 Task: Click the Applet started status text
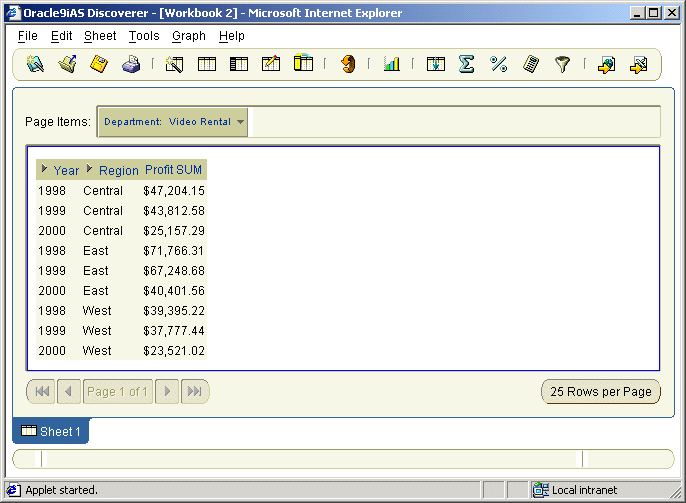pos(61,490)
